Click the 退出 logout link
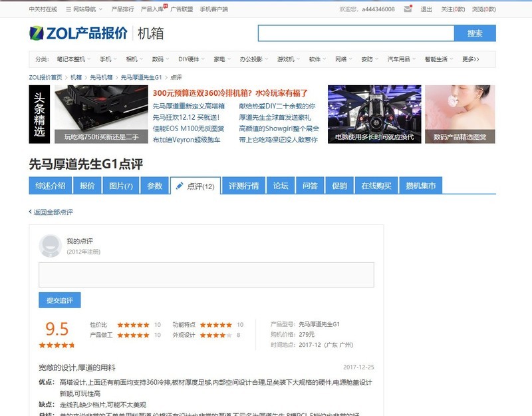532x416 pixels. [426, 9]
